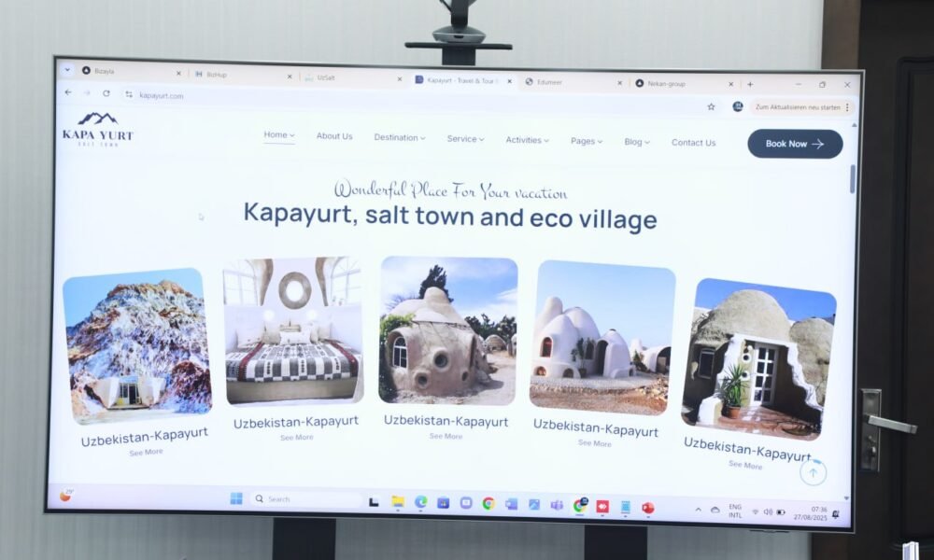This screenshot has height=560, width=934.
Task: Open a new browser tab
Action: 749,84
